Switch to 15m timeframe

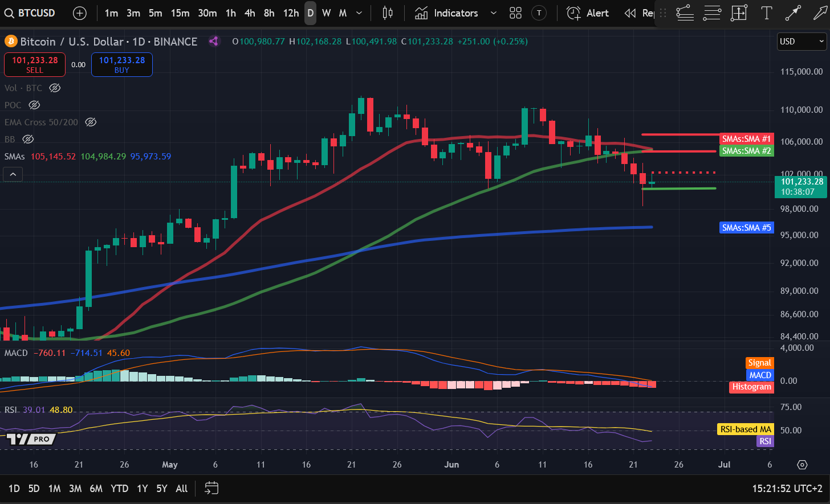(x=180, y=13)
